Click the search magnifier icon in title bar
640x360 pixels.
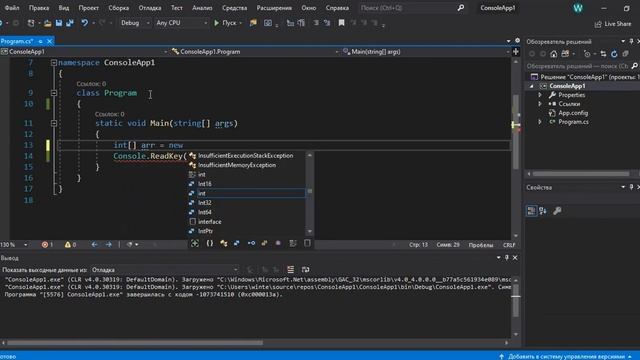click(461, 8)
